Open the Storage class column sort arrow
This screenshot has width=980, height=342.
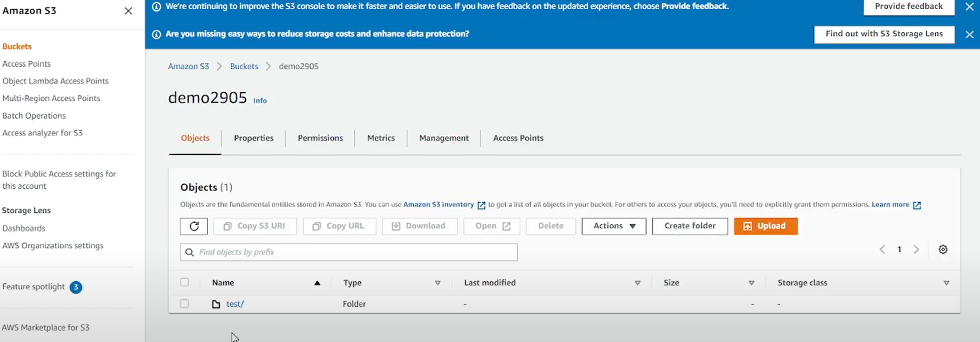946,283
